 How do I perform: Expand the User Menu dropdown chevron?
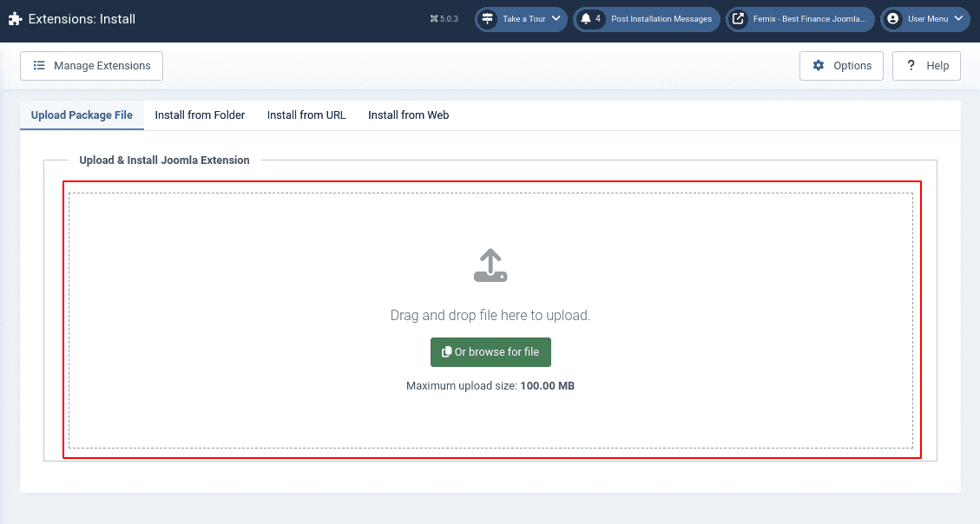click(958, 19)
